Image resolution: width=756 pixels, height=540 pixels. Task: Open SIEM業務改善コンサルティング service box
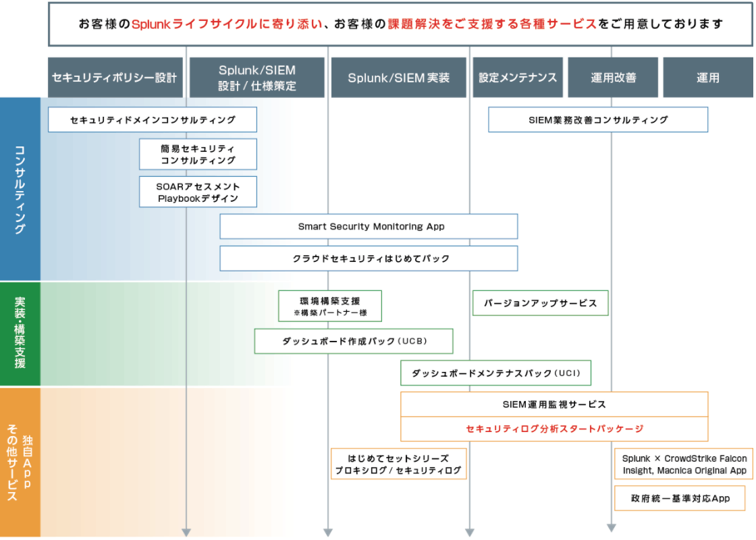598,119
